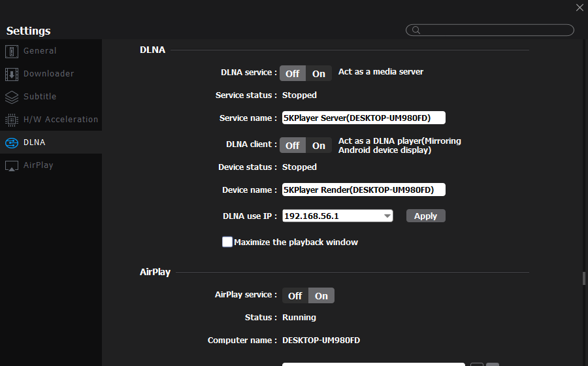Click the Subtitle layers icon
This screenshot has width=588, height=366.
[11, 97]
